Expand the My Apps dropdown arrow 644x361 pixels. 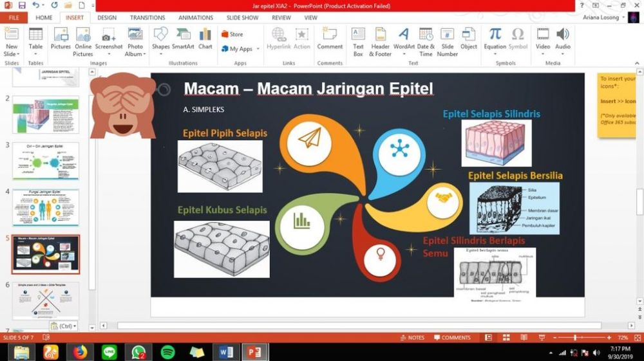coord(258,49)
